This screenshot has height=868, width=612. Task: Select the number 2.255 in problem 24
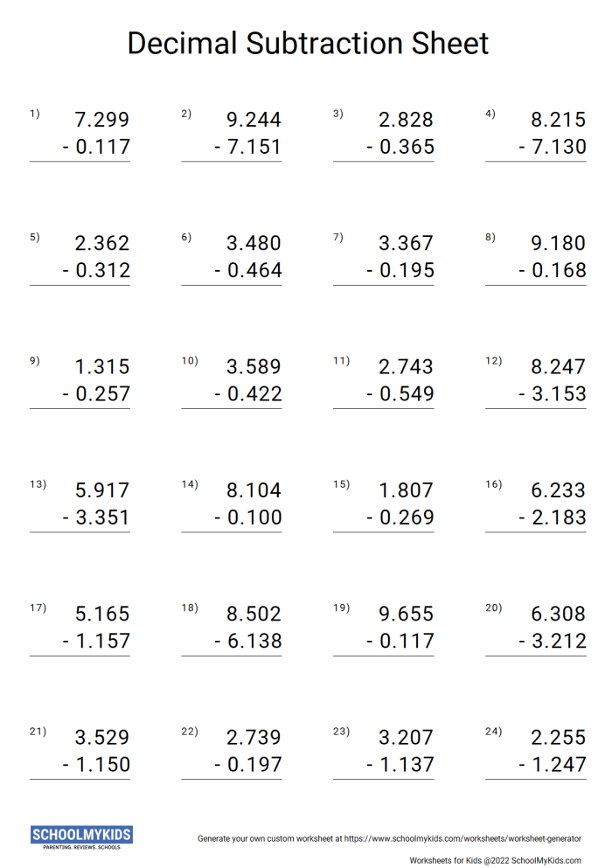pyautogui.click(x=558, y=737)
